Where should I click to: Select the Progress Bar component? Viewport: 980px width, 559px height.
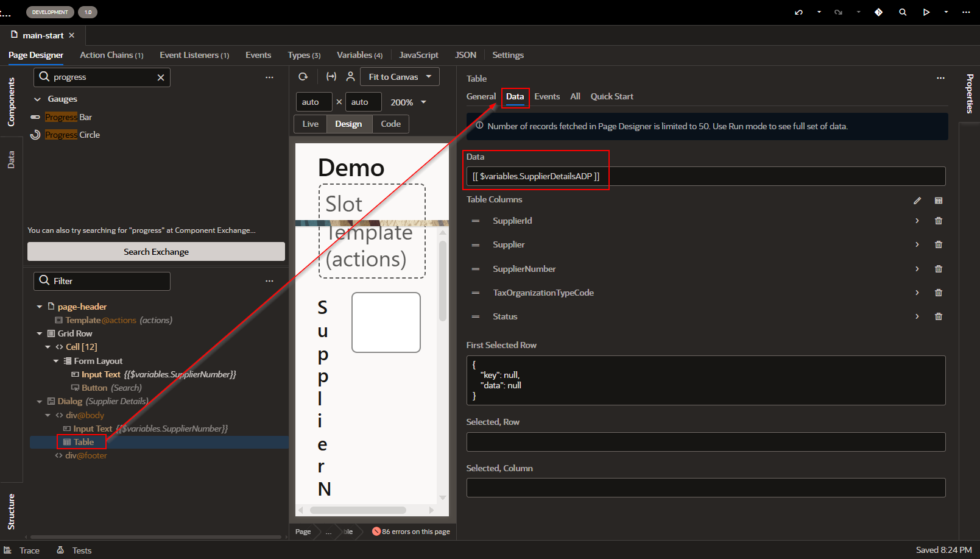point(68,117)
